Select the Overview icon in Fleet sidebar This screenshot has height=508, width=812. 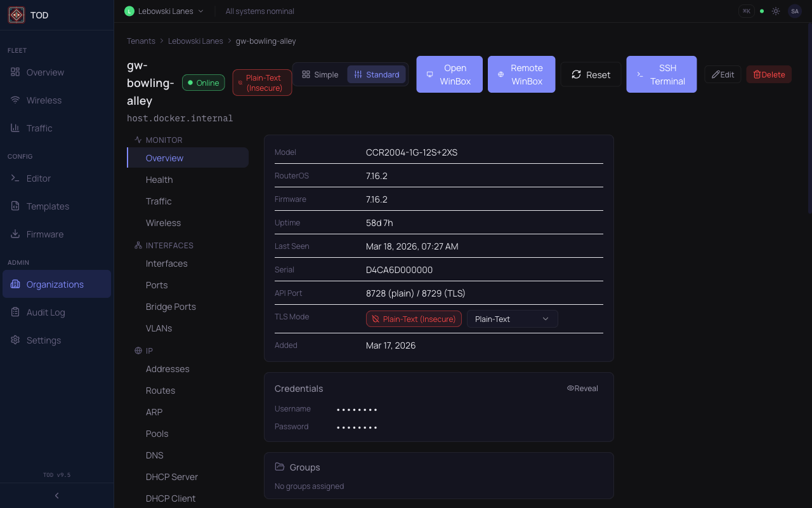(15, 72)
